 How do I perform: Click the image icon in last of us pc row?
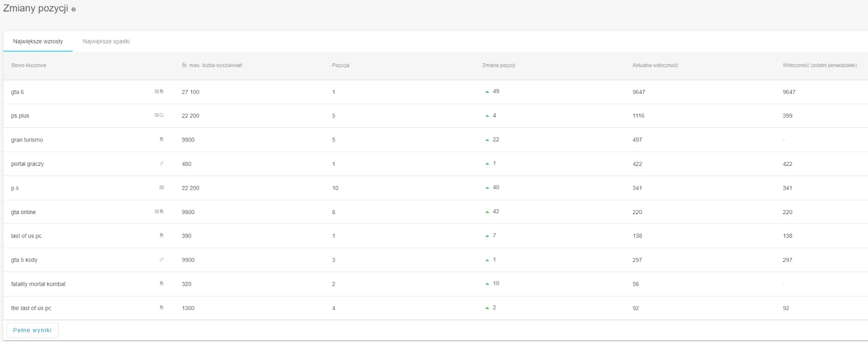click(162, 235)
